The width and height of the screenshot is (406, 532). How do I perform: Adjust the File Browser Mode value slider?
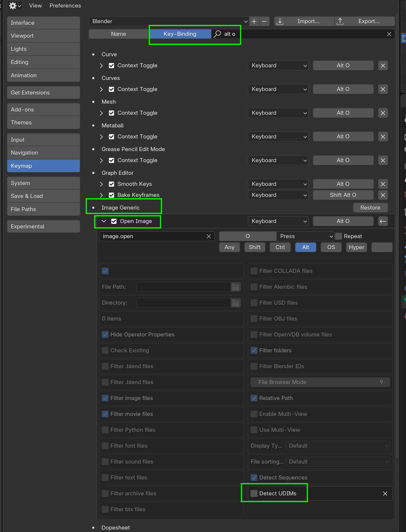320,382
